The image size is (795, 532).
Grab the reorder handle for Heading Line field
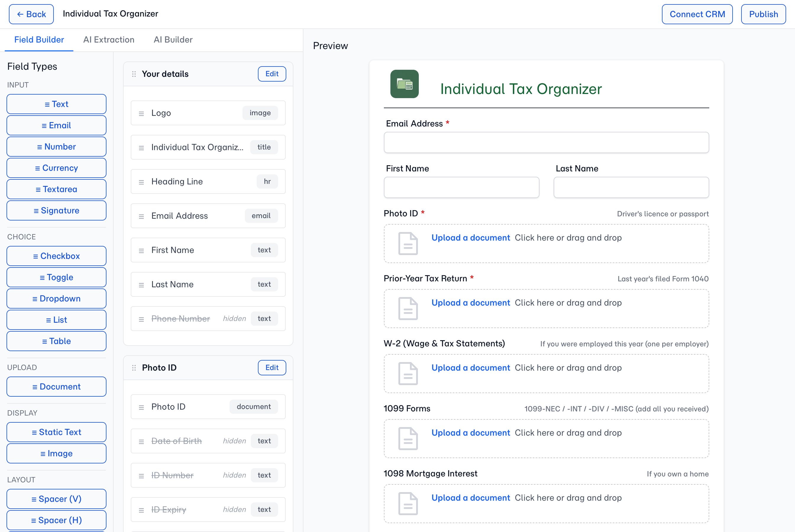click(142, 182)
